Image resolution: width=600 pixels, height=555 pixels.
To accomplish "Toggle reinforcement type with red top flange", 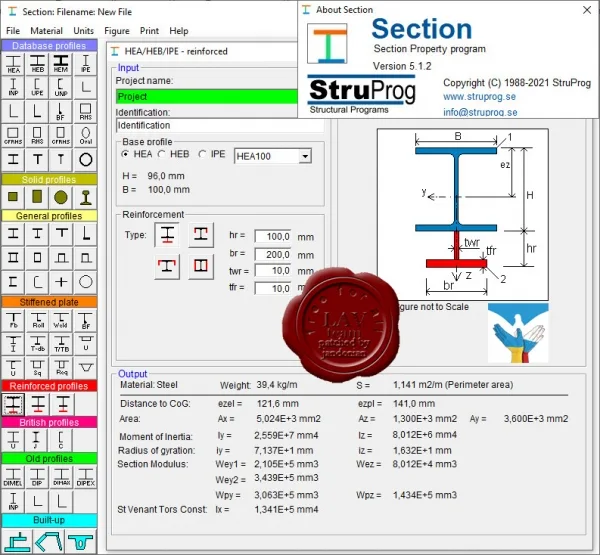I will (x=201, y=234).
